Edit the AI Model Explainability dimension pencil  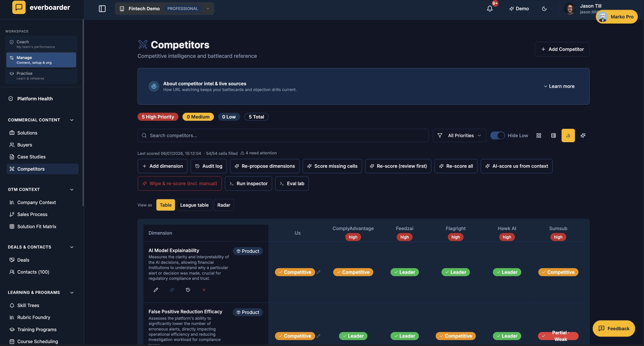click(156, 290)
